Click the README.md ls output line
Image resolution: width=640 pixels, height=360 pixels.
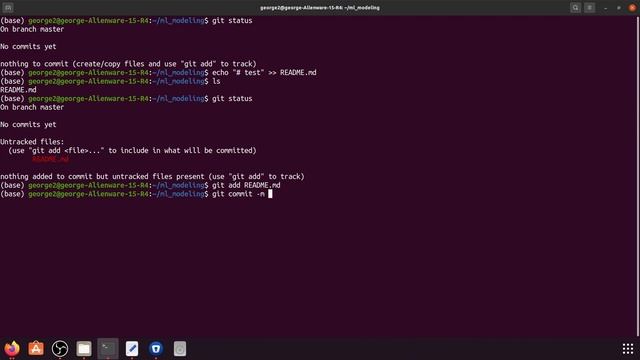pos(18,90)
